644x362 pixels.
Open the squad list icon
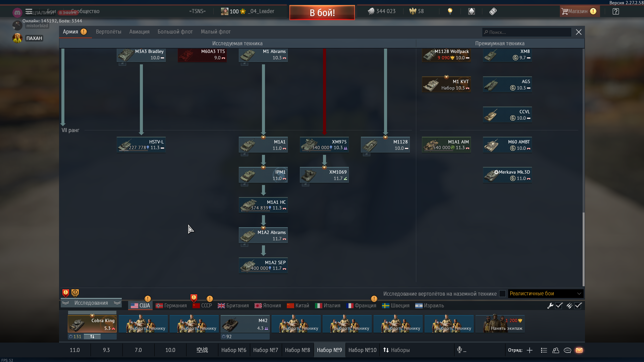pyautogui.click(x=544, y=350)
